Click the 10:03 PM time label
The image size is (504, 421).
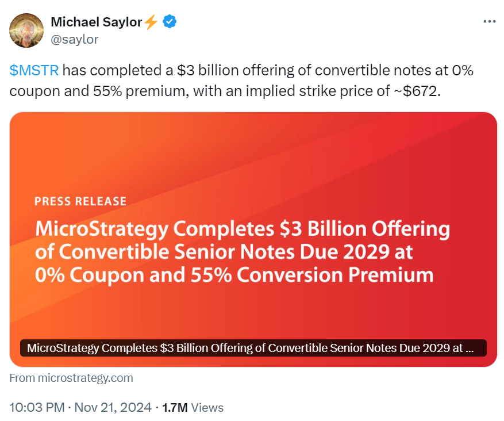[37, 407]
